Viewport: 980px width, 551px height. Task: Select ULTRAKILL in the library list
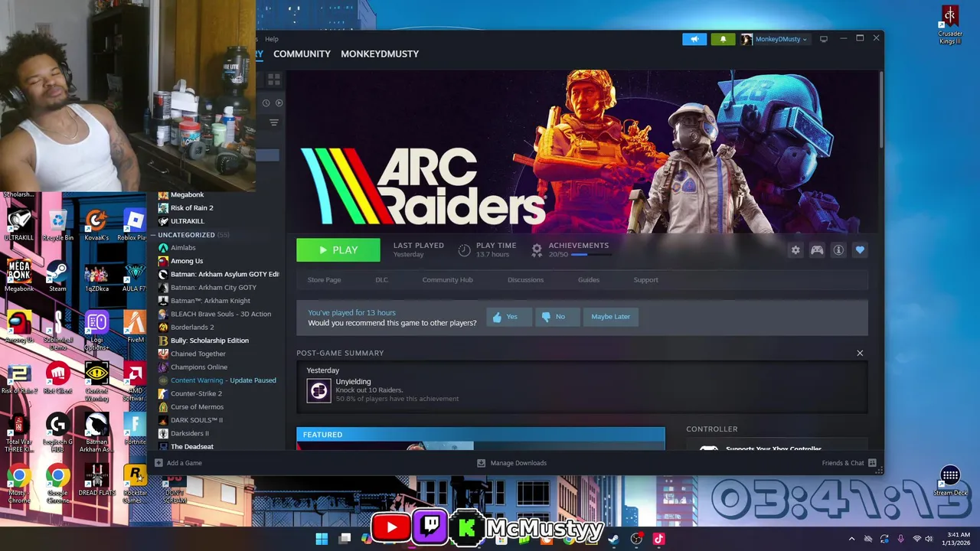click(x=187, y=221)
